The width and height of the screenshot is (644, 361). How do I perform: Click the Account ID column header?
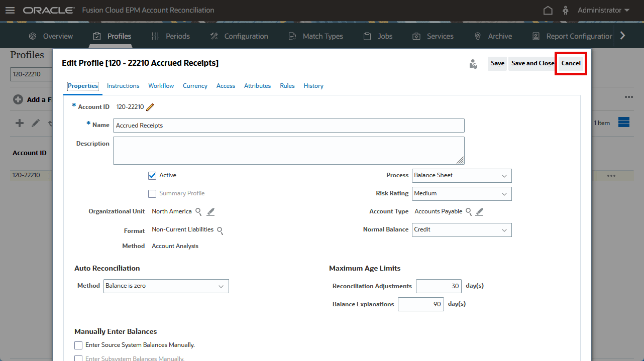pyautogui.click(x=30, y=153)
